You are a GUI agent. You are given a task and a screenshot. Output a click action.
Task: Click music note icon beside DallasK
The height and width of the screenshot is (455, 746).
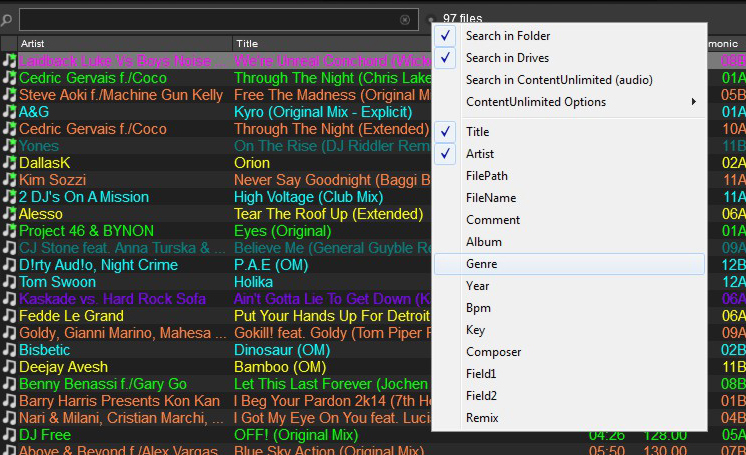click(9, 163)
